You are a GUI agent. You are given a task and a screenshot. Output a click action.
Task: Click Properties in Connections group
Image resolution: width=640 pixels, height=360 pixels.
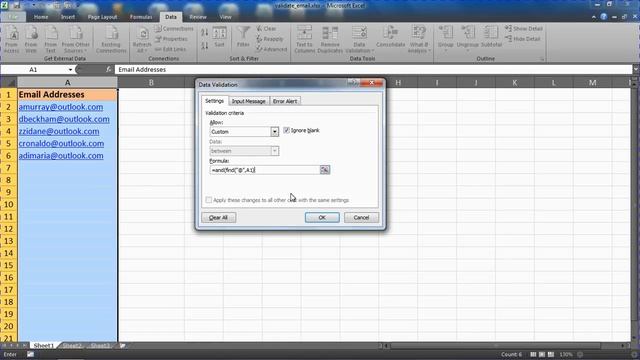(x=171, y=39)
